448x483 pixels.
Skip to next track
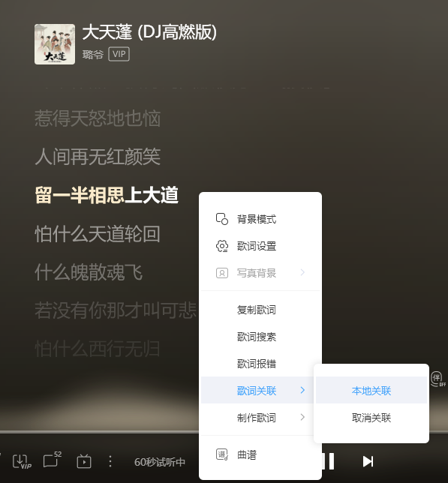(368, 461)
